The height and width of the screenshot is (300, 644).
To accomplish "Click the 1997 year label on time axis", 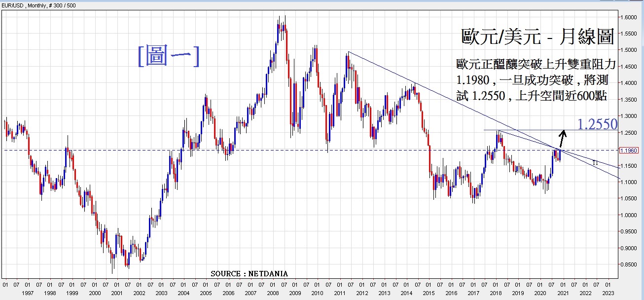I will (27, 293).
